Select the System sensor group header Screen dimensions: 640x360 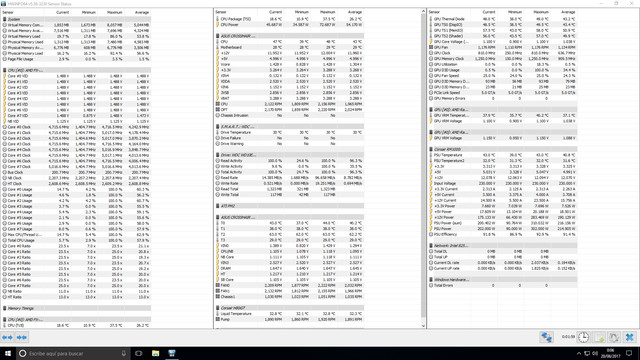coord(76,19)
